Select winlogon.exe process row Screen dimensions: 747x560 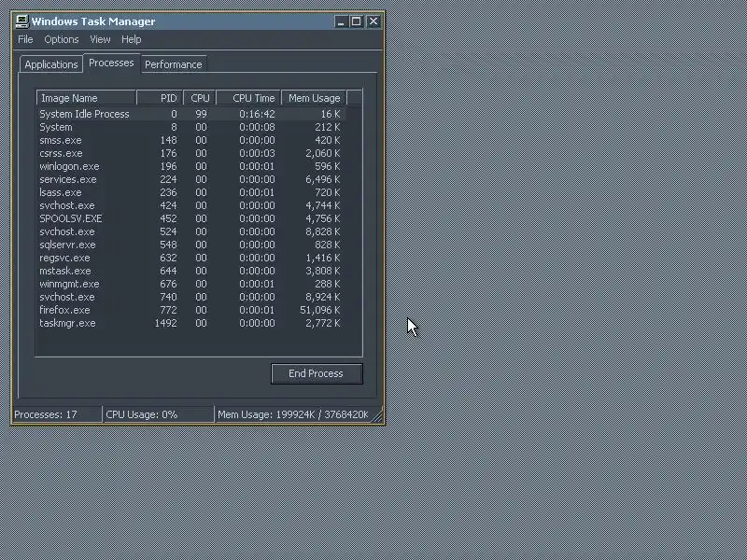tap(191, 167)
